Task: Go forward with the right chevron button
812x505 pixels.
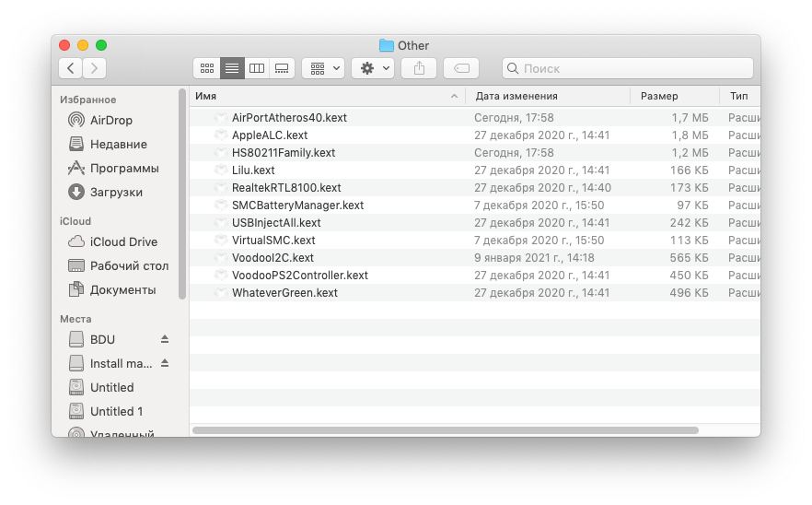Action: [x=94, y=68]
